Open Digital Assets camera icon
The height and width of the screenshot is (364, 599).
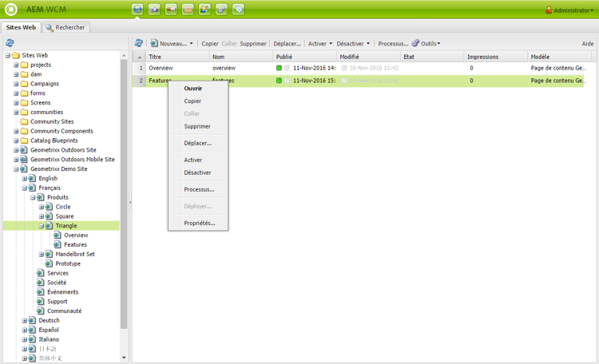[x=154, y=9]
